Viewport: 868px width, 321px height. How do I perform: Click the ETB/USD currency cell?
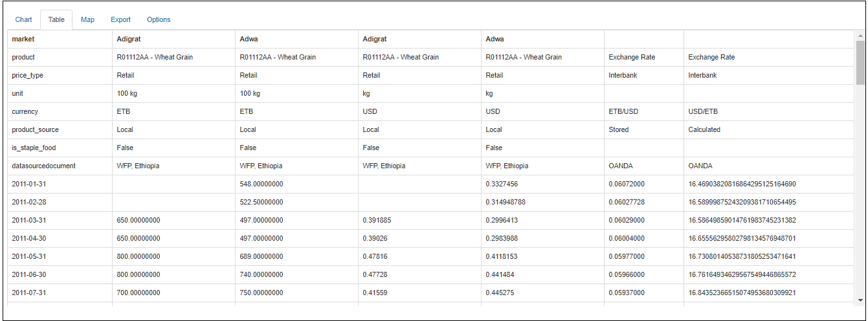click(623, 111)
